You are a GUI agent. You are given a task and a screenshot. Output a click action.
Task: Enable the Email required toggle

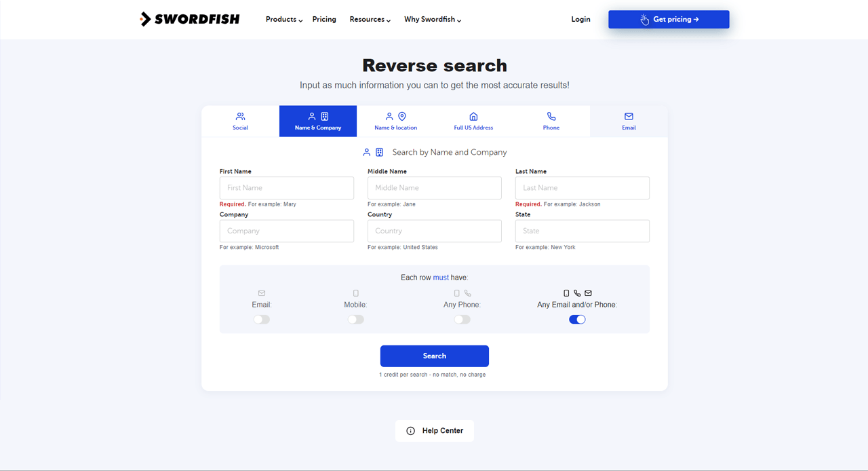pyautogui.click(x=261, y=319)
